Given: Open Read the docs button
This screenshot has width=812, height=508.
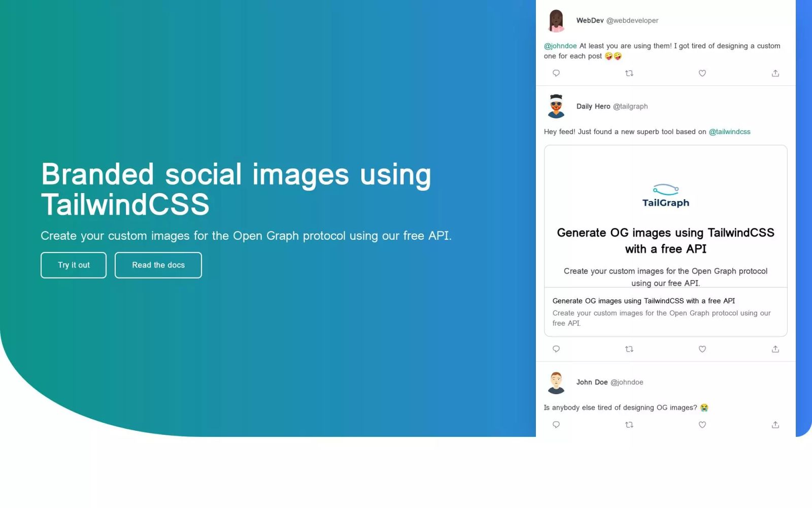Looking at the screenshot, I should 158,265.
